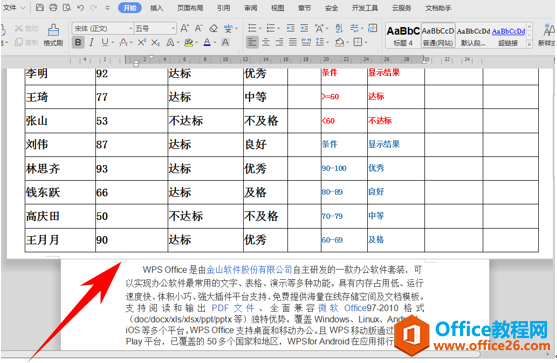The height and width of the screenshot is (363, 557).
Task: Select the 开始 ribbon tab
Action: click(130, 7)
